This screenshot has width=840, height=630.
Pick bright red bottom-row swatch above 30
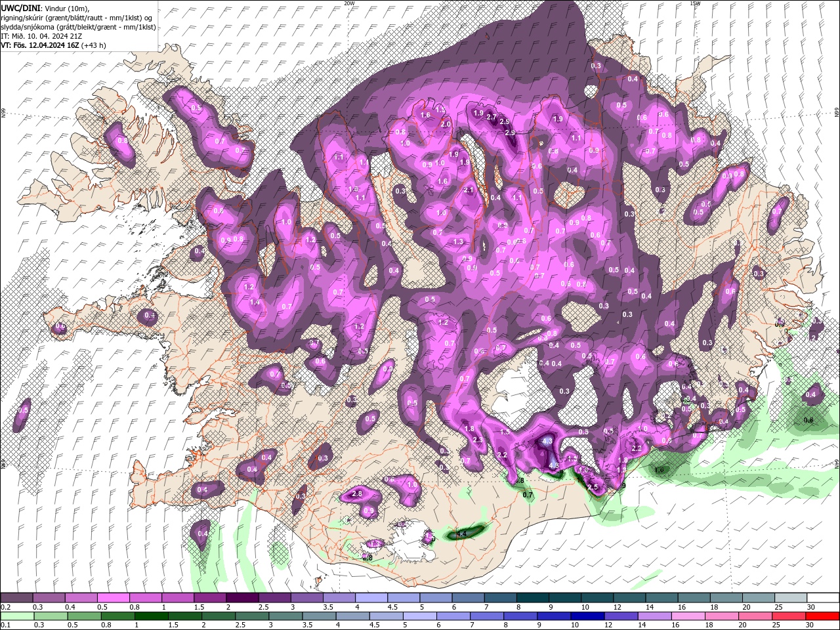pyautogui.click(x=822, y=616)
